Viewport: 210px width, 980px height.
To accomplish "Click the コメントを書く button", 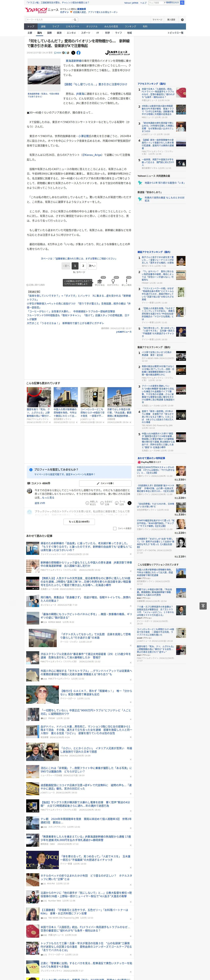I will pos(105,483).
